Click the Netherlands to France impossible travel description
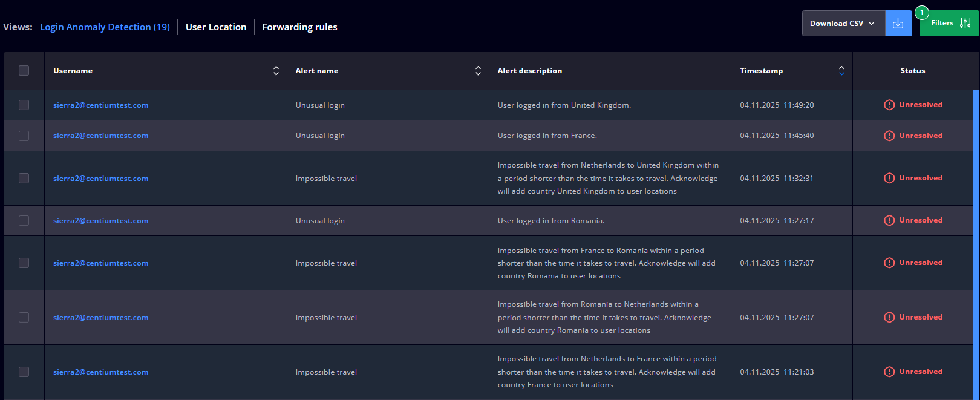980x400 pixels. pyautogui.click(x=607, y=372)
